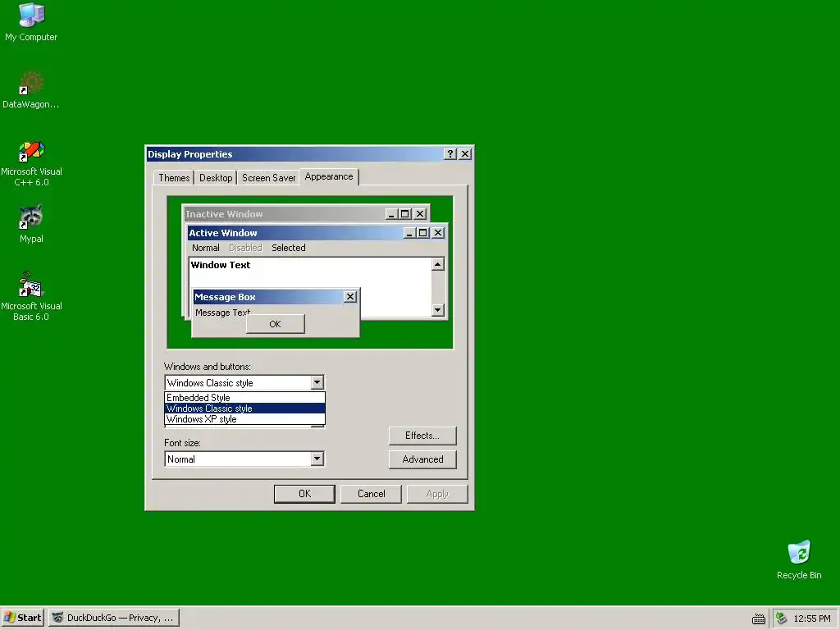The width and height of the screenshot is (840, 630).
Task: Choose Windows XP style from list
Action: coord(244,419)
